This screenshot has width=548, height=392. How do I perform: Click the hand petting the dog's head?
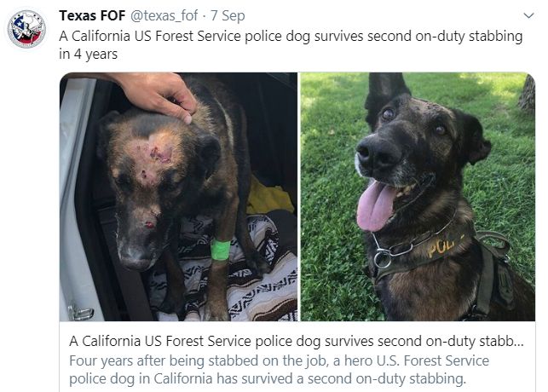pos(159,92)
